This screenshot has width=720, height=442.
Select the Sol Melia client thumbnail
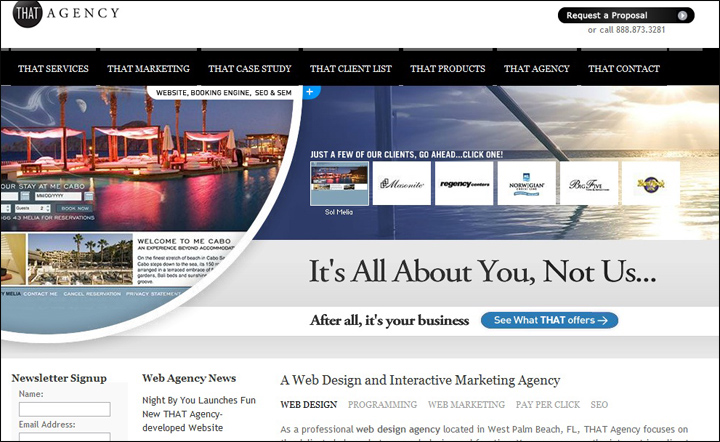(339, 183)
